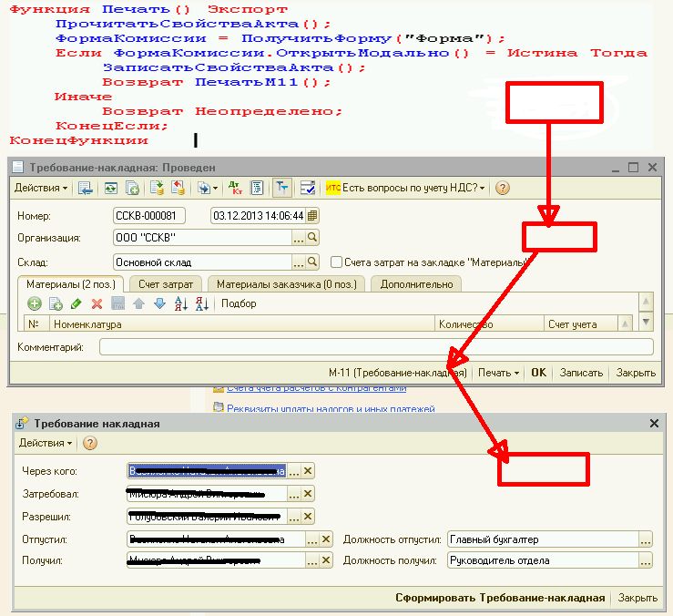Click table scrollbar down arrow in Materials

[x=646, y=322]
